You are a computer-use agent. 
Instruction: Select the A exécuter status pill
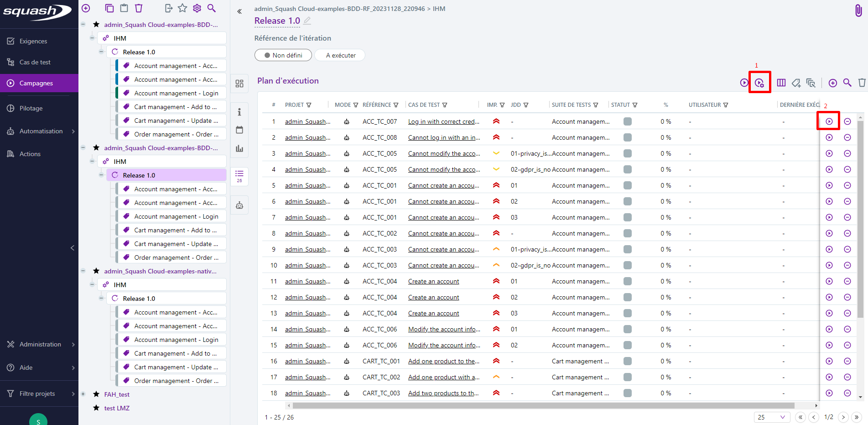coord(341,55)
